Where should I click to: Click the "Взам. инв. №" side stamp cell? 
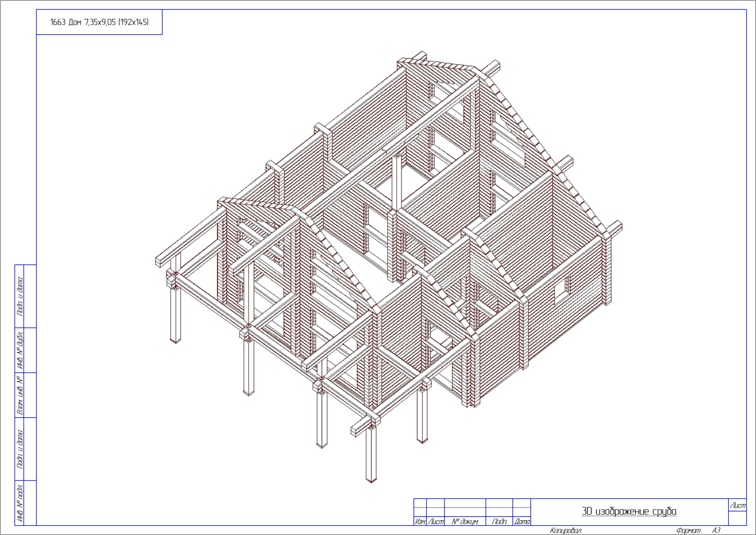click(19, 395)
